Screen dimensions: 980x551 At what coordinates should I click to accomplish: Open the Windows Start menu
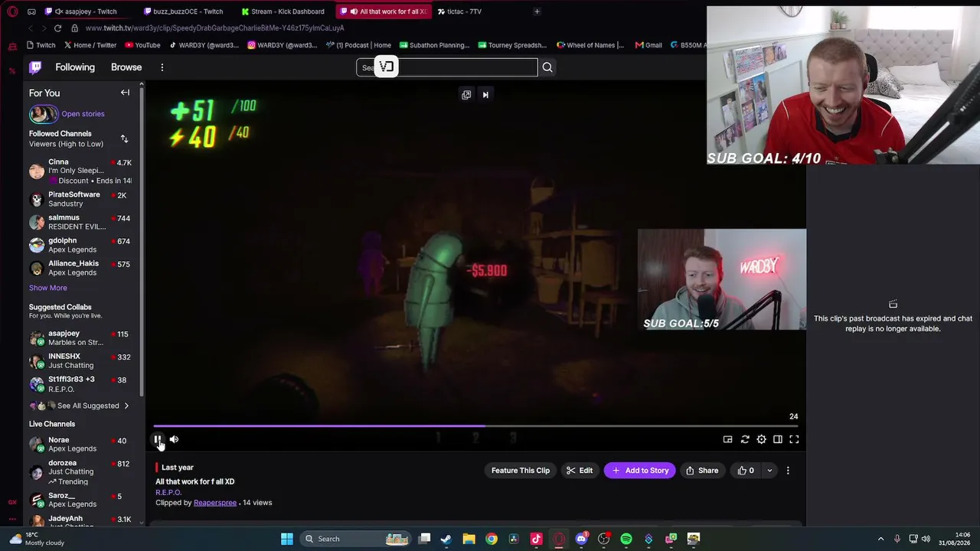click(287, 539)
